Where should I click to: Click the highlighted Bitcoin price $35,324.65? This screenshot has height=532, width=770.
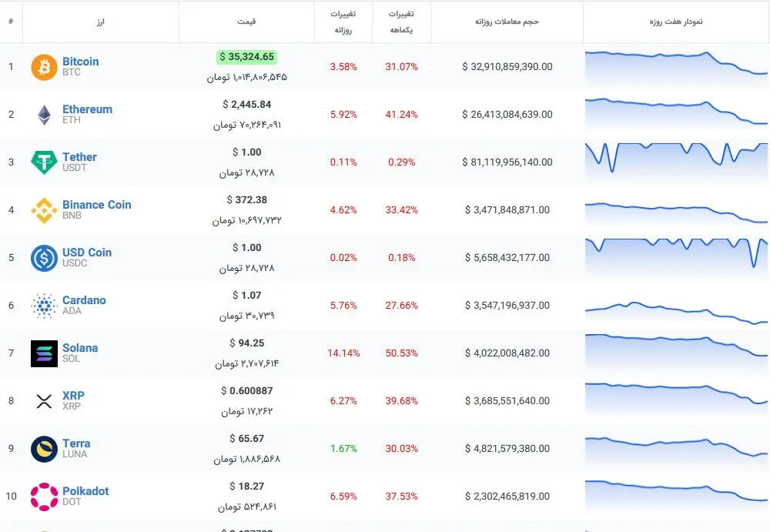246,57
